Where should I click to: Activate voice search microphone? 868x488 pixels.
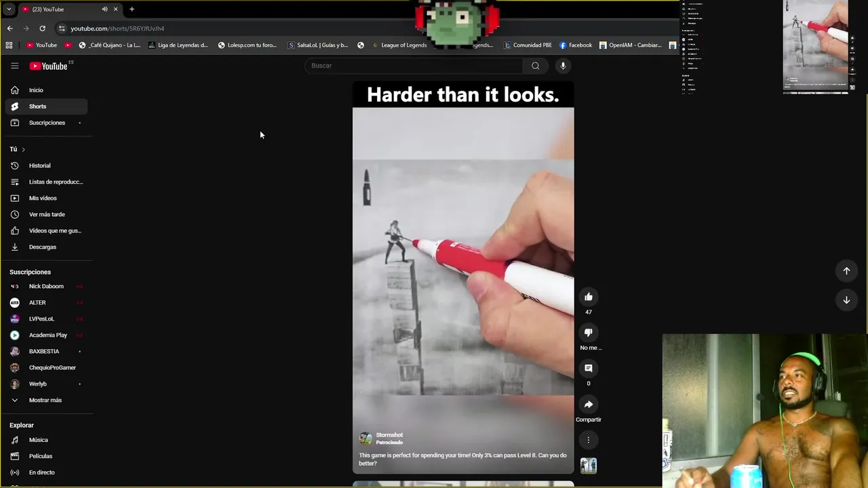[x=563, y=66]
